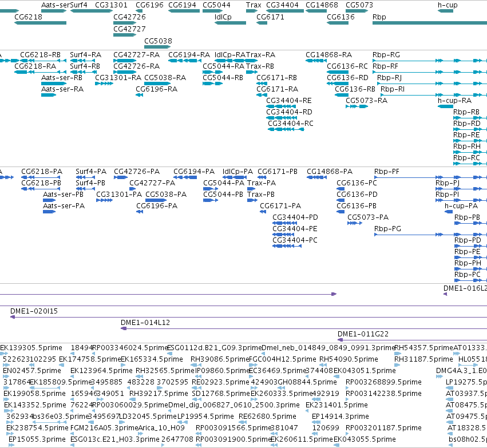487x448 pixels.
Task: Select transcript CG6218-RB
Action: point(43,61)
